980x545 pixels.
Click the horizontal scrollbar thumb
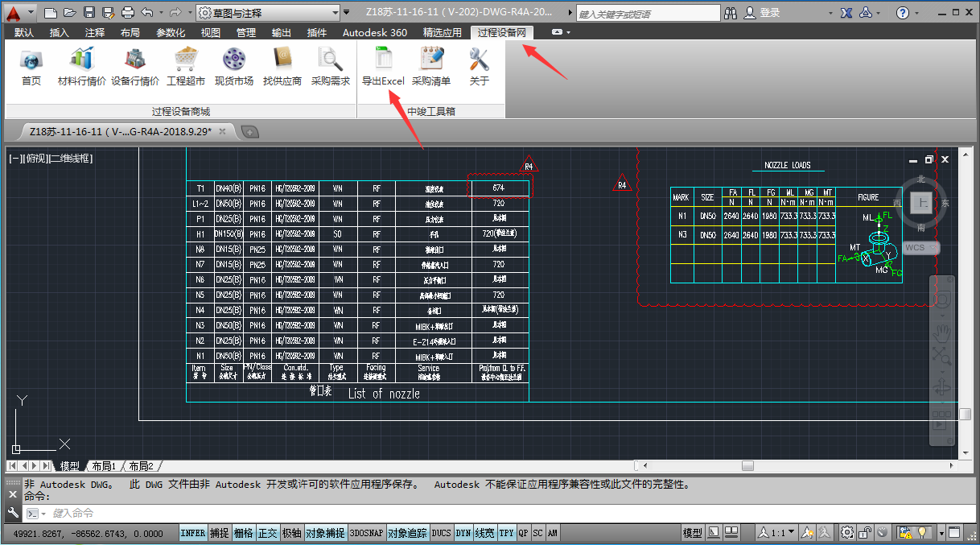click(747, 465)
